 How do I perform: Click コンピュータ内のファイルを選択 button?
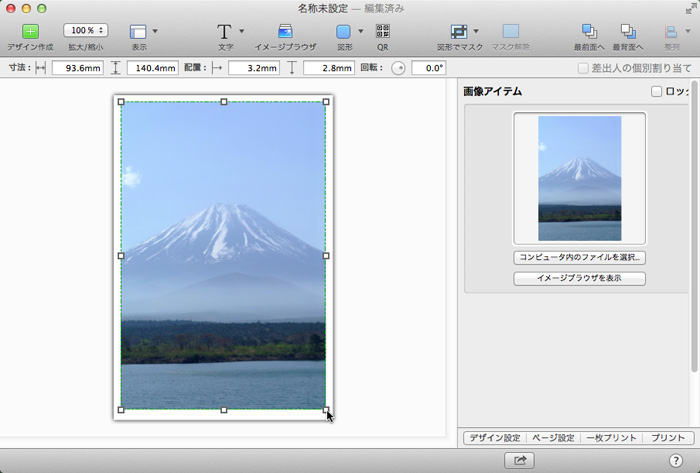[579, 257]
